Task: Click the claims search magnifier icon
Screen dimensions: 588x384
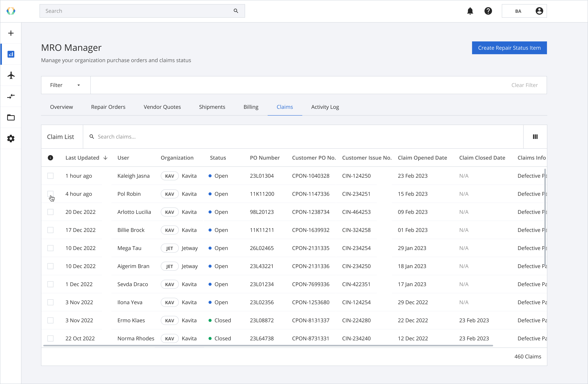Action: click(x=92, y=137)
